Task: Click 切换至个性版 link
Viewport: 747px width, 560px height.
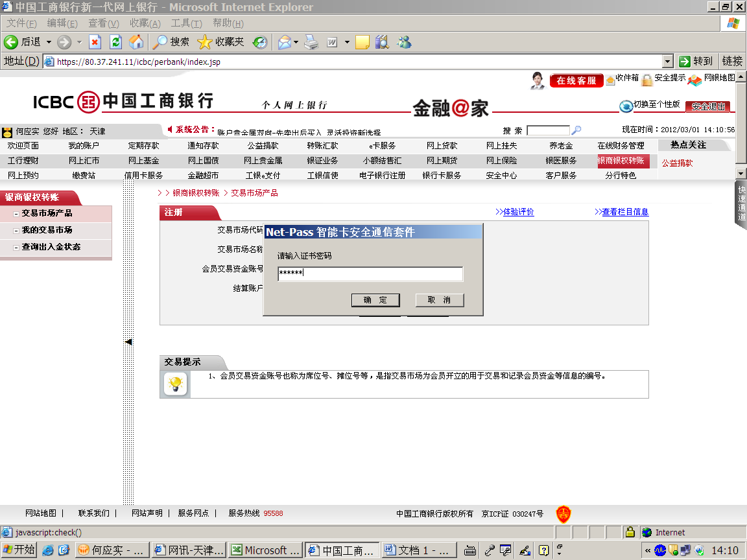Action: click(x=657, y=104)
